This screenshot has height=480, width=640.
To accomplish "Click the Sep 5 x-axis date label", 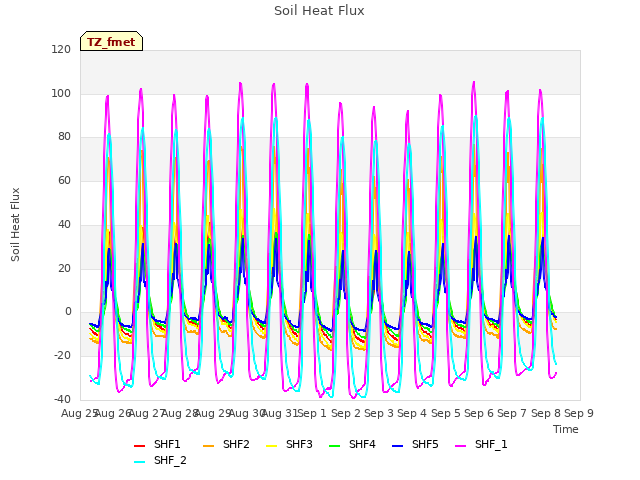I will 445,413.
